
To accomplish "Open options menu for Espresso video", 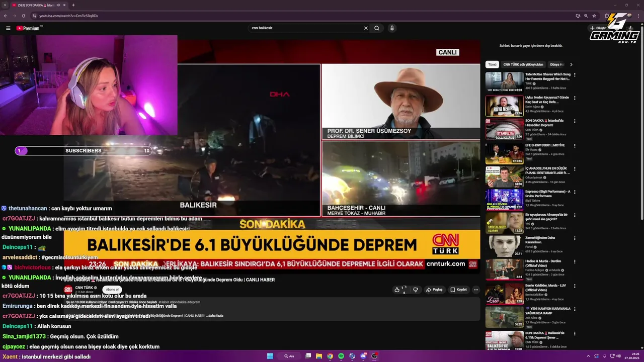I will click(575, 192).
